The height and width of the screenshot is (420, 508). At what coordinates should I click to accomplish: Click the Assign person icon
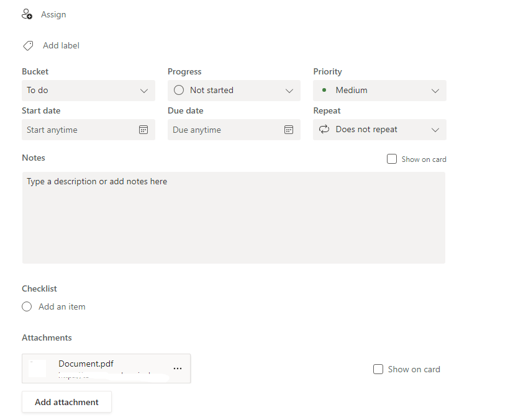tap(27, 14)
